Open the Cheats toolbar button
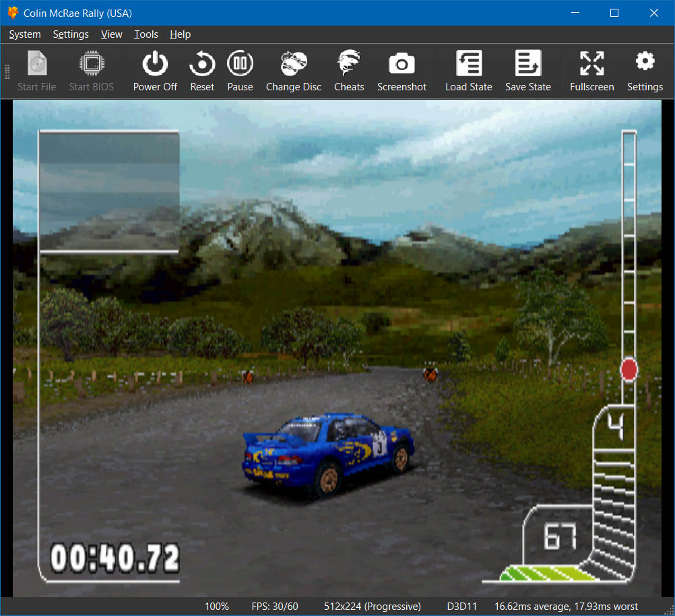Image resolution: width=675 pixels, height=616 pixels. (349, 71)
